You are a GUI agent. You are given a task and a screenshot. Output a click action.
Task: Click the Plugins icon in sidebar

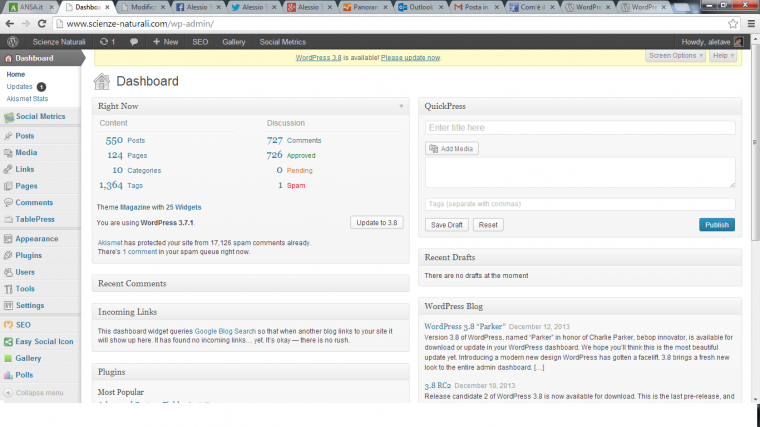(x=8, y=255)
